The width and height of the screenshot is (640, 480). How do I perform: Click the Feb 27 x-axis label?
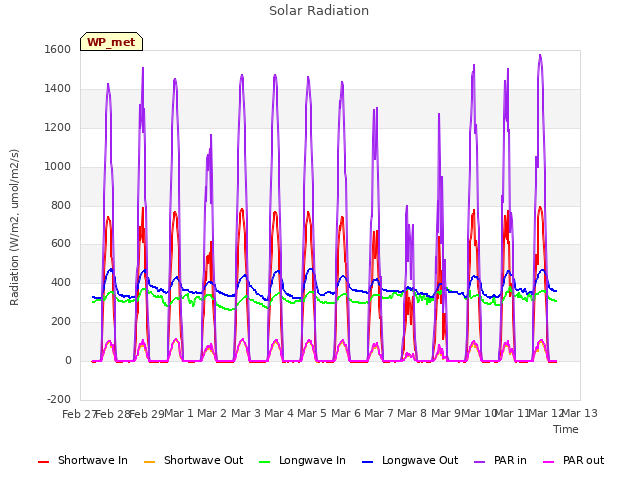click(78, 414)
